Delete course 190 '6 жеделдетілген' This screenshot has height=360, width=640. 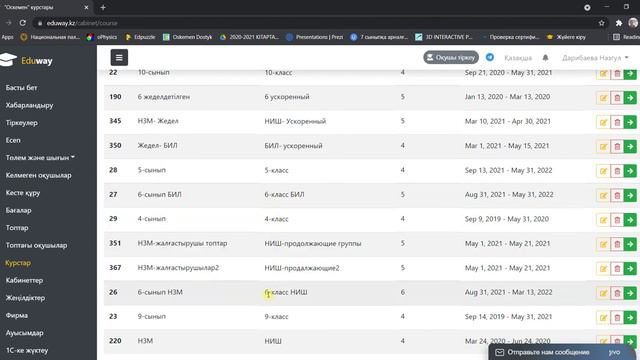tap(617, 98)
